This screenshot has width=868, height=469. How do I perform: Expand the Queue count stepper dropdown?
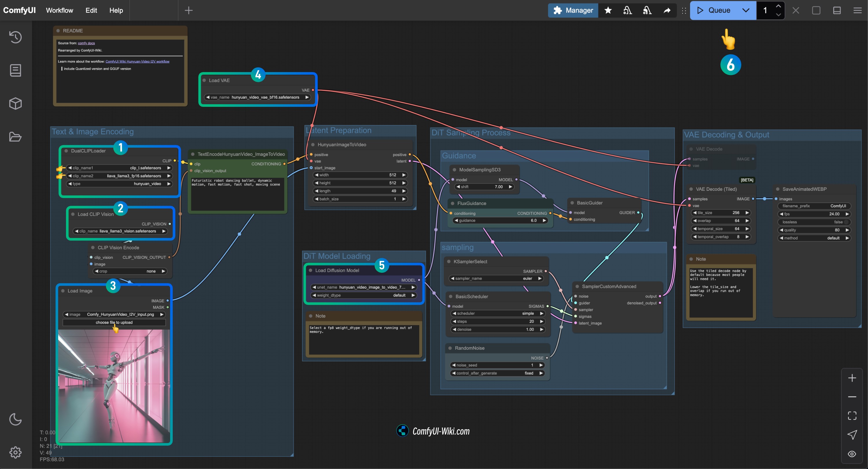pyautogui.click(x=745, y=10)
